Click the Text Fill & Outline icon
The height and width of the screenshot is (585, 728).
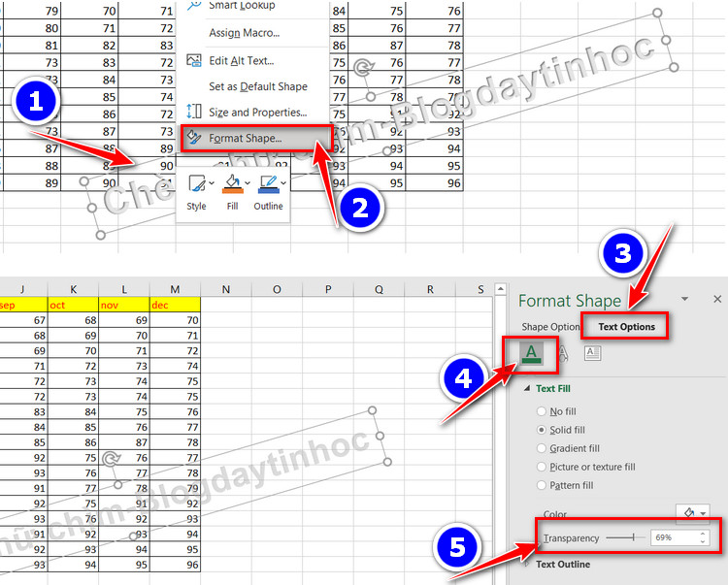tap(530, 353)
